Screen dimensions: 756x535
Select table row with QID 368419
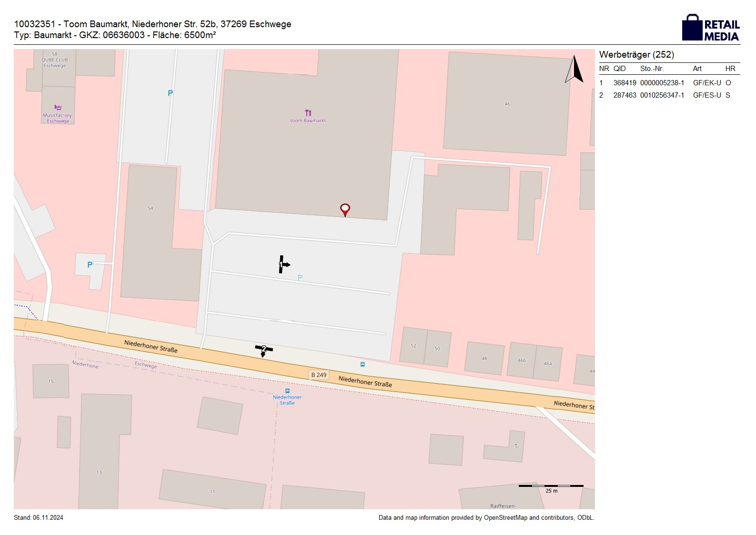pyautogui.click(x=669, y=83)
